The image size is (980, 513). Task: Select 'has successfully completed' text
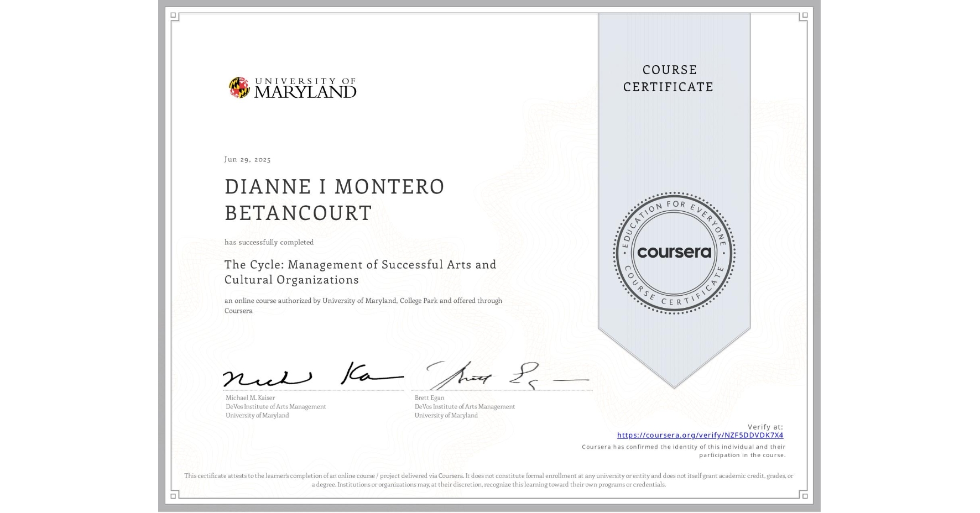[x=269, y=242]
